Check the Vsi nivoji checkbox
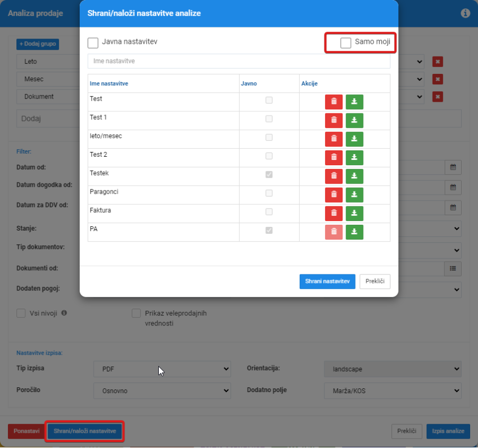Image resolution: width=478 pixels, height=448 pixels. [x=21, y=313]
